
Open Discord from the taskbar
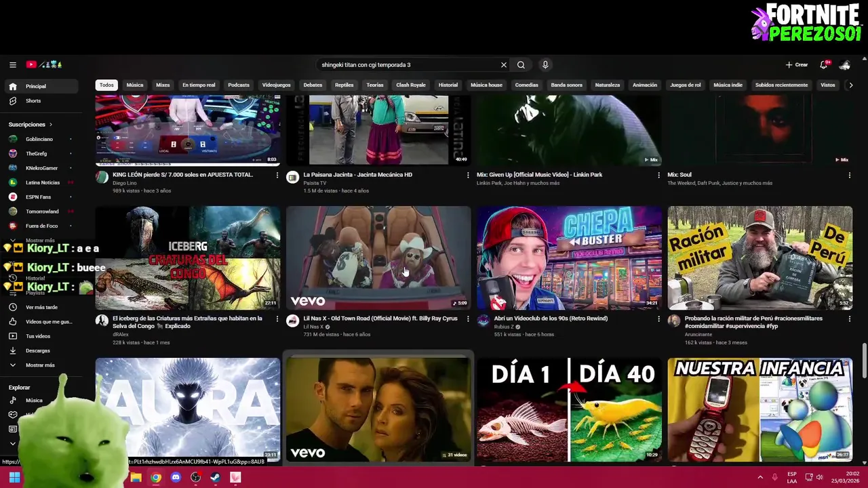coord(176,477)
